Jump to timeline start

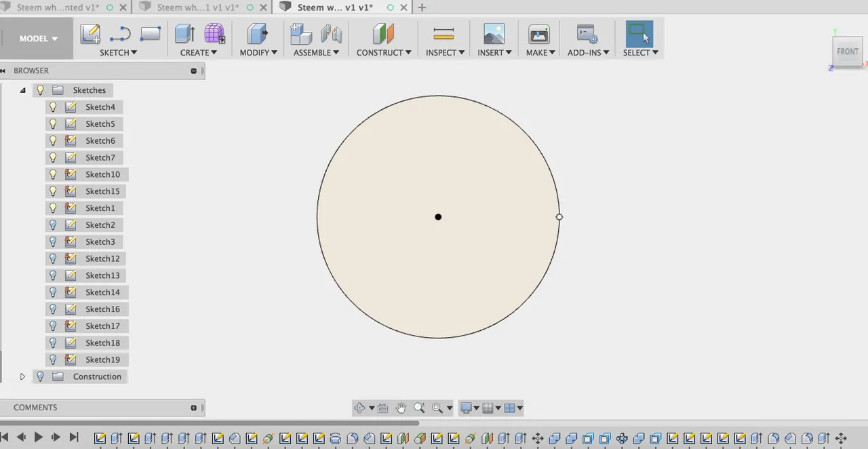tap(3, 437)
